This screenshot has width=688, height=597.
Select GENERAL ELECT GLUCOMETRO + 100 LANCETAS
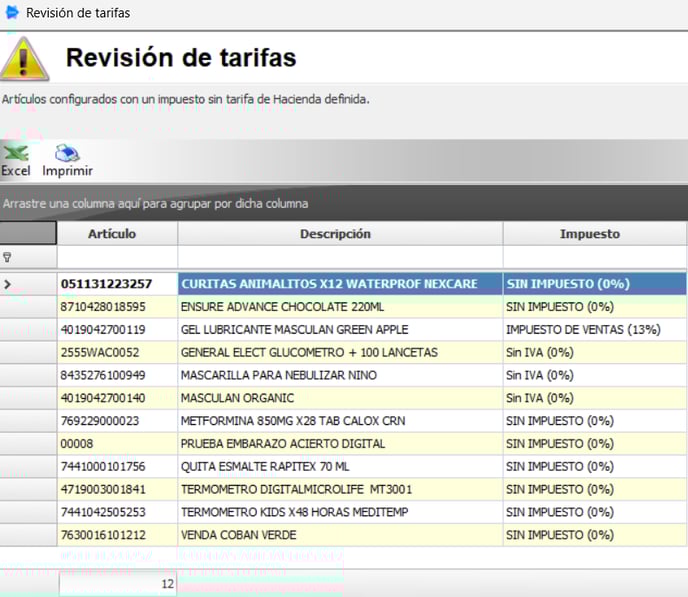(x=340, y=352)
